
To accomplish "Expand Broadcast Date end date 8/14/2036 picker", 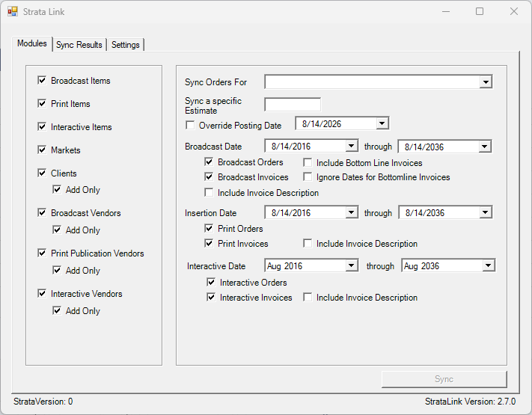I will (485, 147).
